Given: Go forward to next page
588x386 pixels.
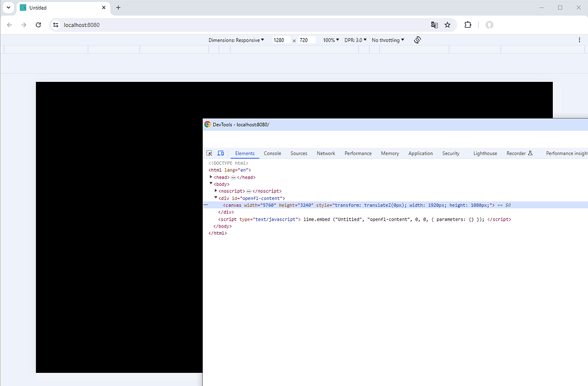Looking at the screenshot, I should pyautogui.click(x=24, y=25).
